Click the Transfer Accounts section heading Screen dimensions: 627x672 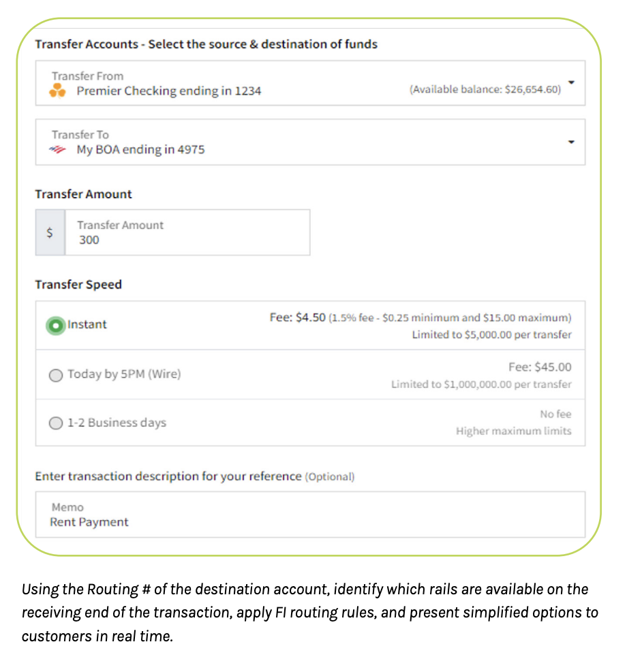point(206,44)
